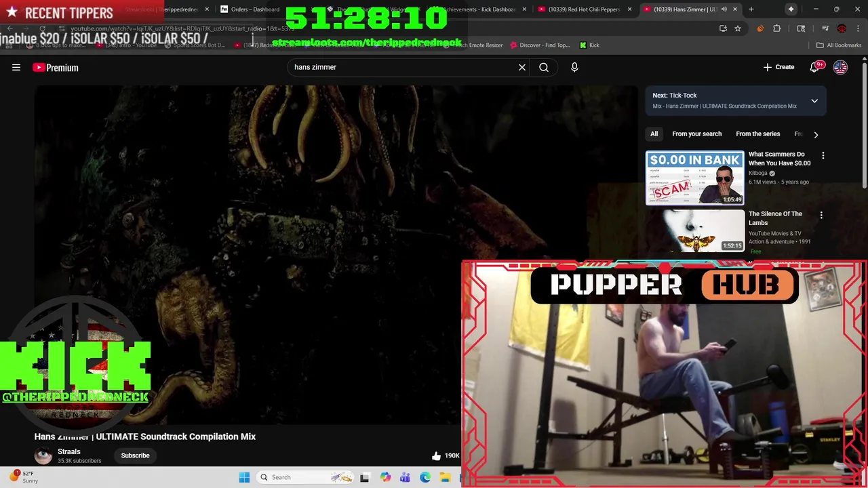Open the orange extension icon
Viewport: 868px width, 488px height.
point(759,28)
